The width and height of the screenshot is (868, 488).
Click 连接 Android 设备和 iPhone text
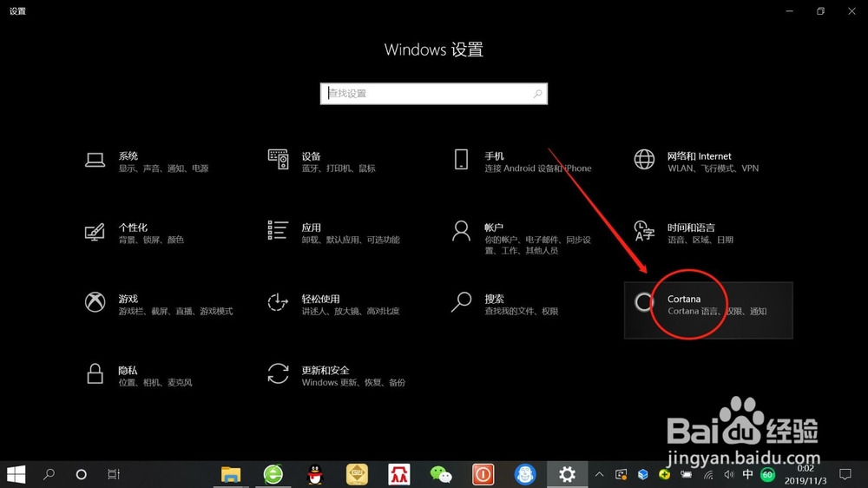point(538,168)
